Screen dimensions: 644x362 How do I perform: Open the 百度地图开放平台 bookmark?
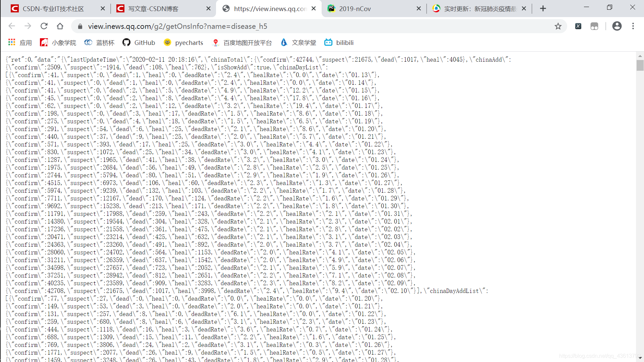point(242,43)
